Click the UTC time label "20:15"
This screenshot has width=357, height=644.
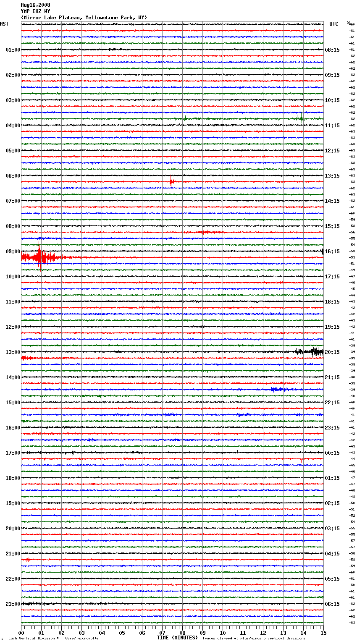pyautogui.click(x=332, y=352)
